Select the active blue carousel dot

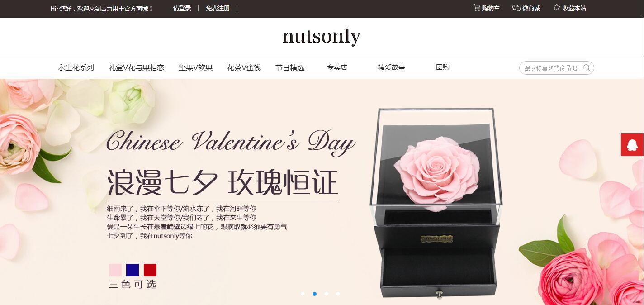click(x=314, y=294)
